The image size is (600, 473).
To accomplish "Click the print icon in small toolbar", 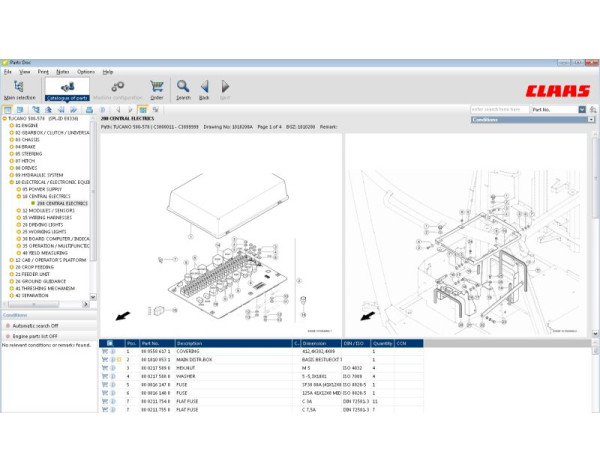I will (89, 109).
